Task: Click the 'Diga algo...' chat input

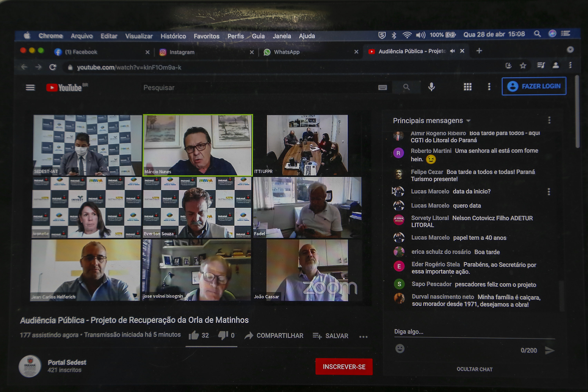Action: [x=474, y=332]
